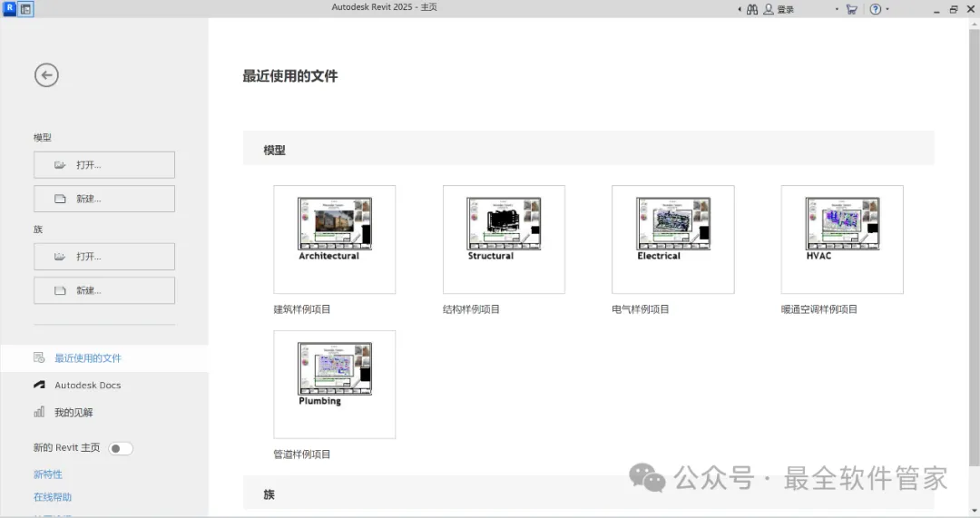Click the 管道样例项目 label
980x518 pixels.
[302, 454]
